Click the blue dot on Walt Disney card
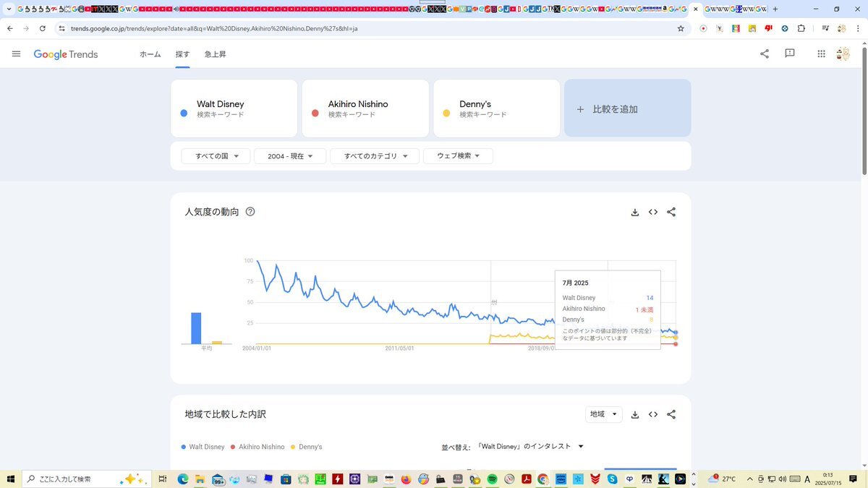868x488 pixels. pyautogui.click(x=184, y=114)
